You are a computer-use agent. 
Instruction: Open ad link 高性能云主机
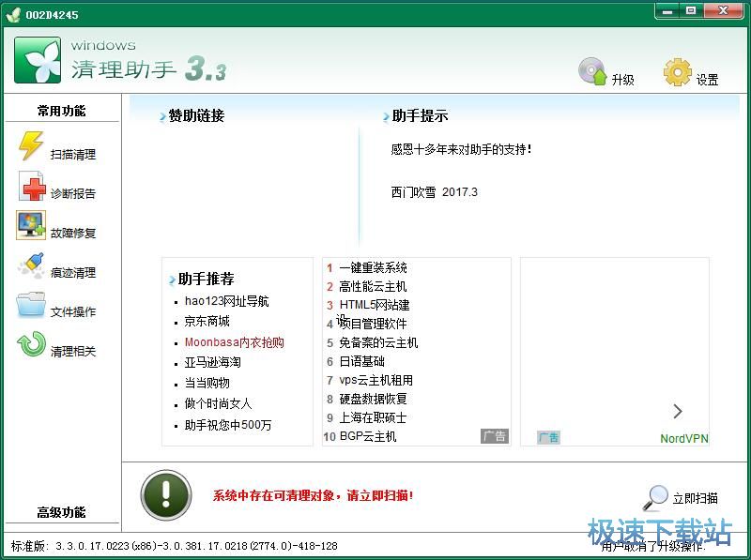[x=373, y=286]
